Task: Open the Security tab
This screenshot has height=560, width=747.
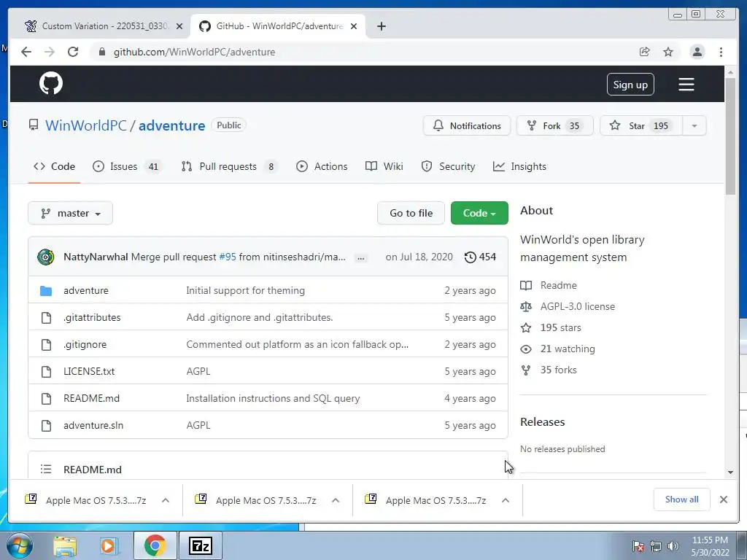Action: pyautogui.click(x=448, y=166)
